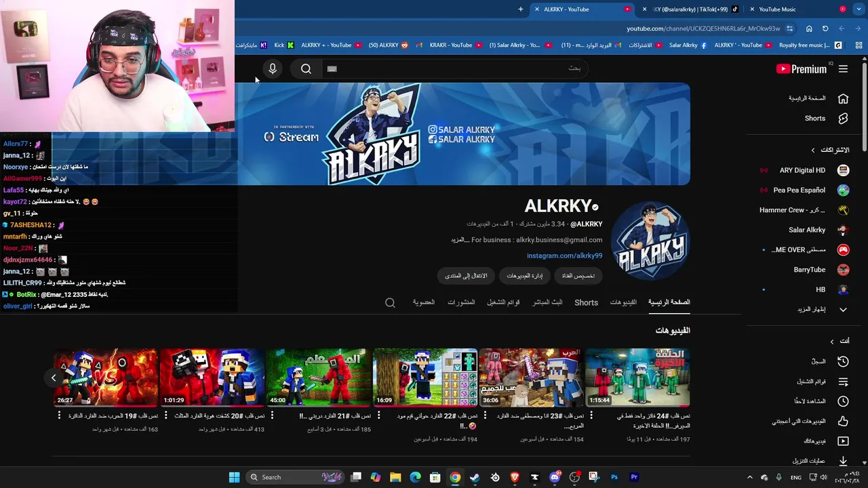The width and height of the screenshot is (868, 488).
Task: Open downloads arrow icon in sidebar
Action: [843, 461]
